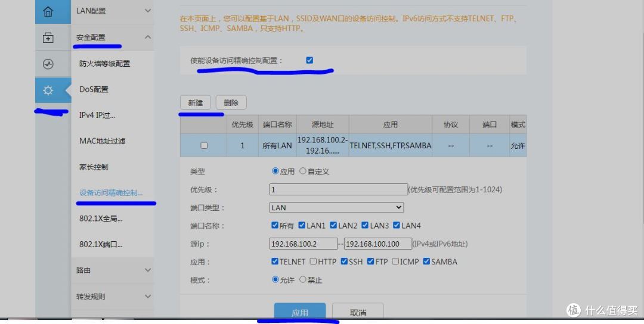Open 防火墙等级配置 menu item
Image resolution: width=644 pixels, height=324 pixels.
tap(105, 64)
